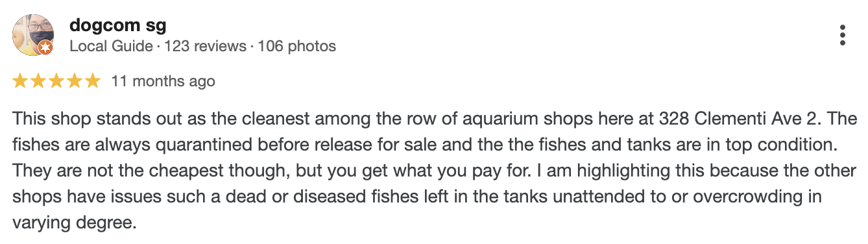Click the third yellow rating star

click(56, 81)
